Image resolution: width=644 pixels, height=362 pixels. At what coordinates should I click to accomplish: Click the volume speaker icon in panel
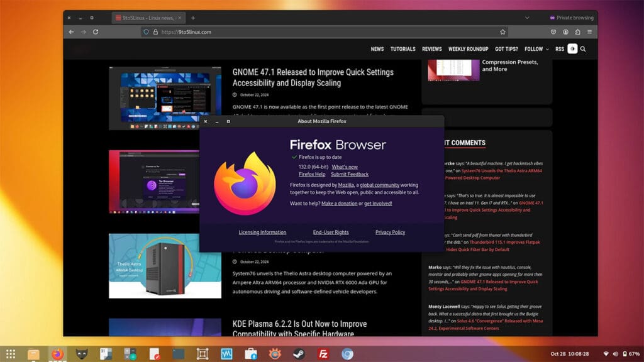(x=615, y=354)
